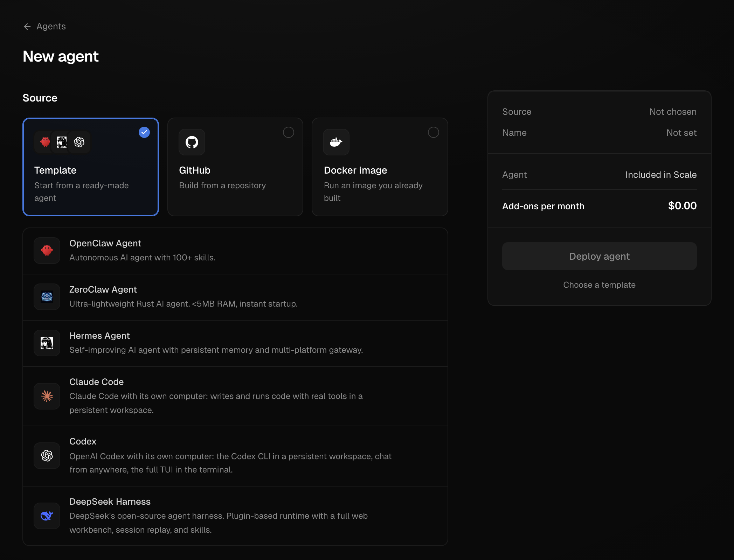Select the Docker image radio button
The image size is (734, 560).
point(434,132)
